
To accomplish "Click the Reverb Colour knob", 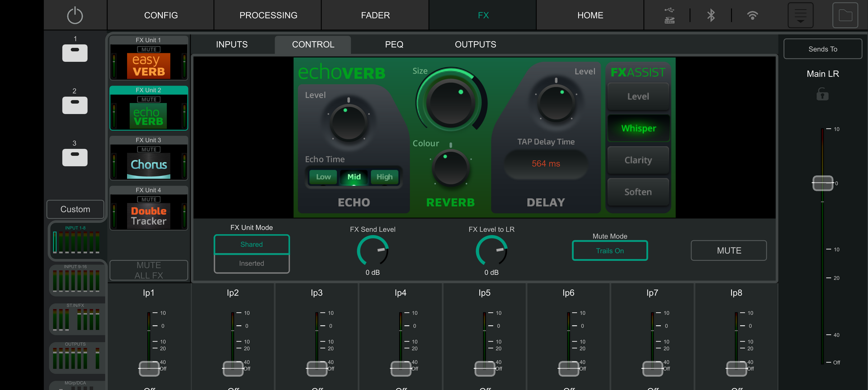I will pos(450,168).
